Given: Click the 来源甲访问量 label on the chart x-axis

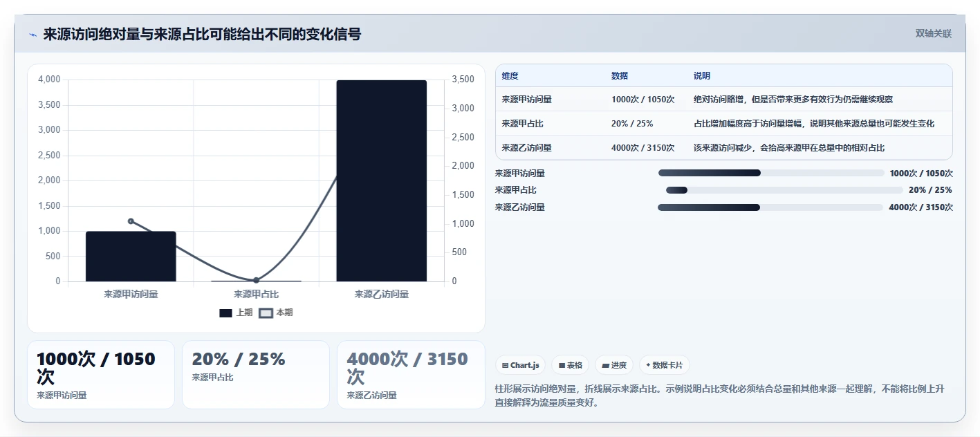Looking at the screenshot, I should (x=131, y=294).
